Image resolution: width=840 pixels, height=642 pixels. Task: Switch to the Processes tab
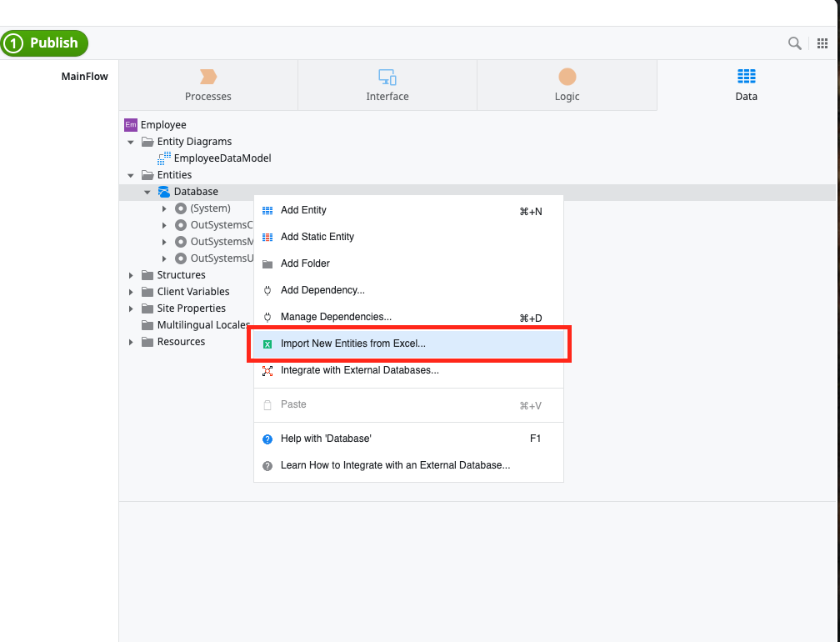[207, 85]
